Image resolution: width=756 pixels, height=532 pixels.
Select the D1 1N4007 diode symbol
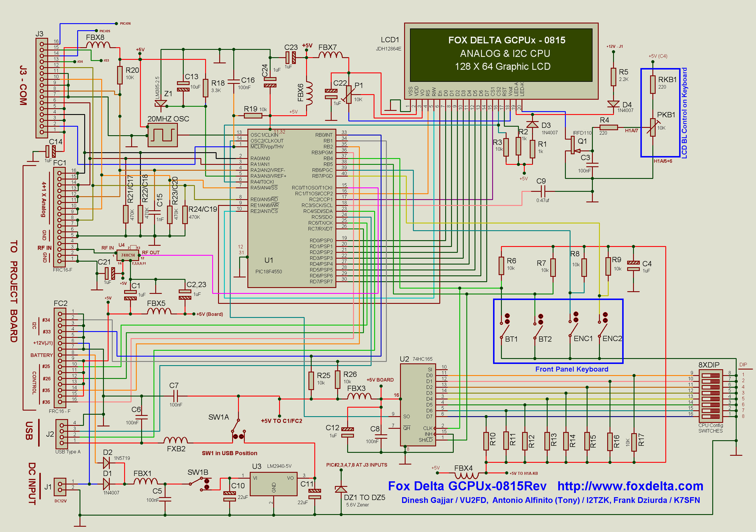point(106,484)
